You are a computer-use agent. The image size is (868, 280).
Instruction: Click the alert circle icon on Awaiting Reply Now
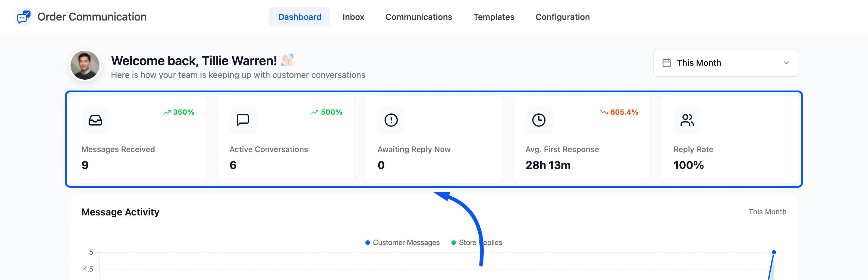pos(391,120)
